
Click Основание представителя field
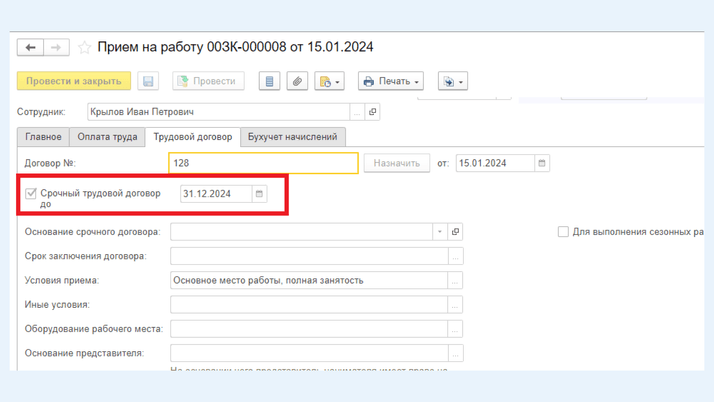[309, 353]
